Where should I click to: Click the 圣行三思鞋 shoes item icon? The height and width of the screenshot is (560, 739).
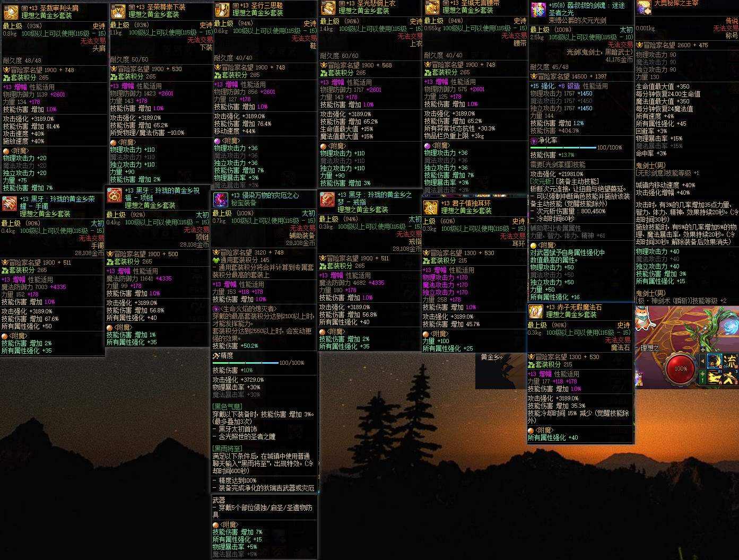point(222,10)
